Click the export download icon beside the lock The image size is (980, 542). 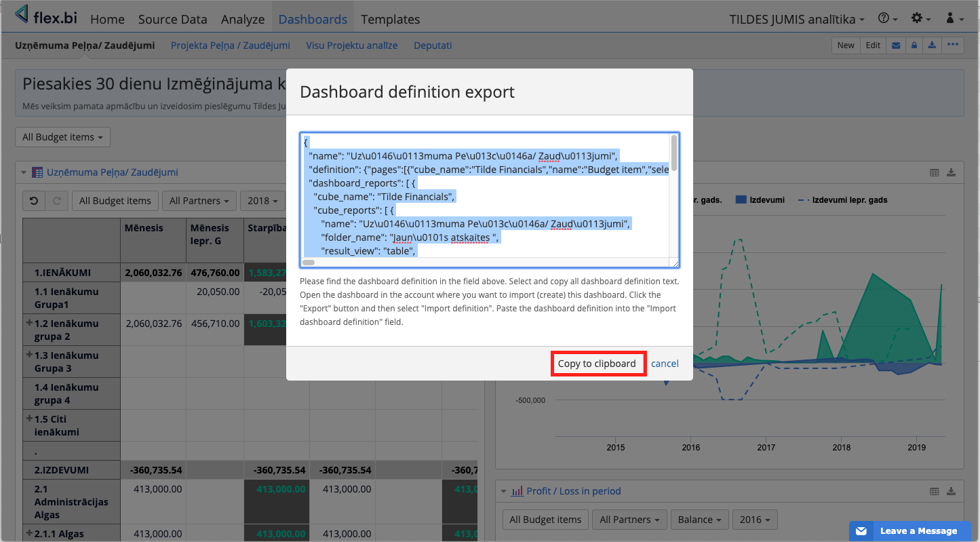pos(933,45)
